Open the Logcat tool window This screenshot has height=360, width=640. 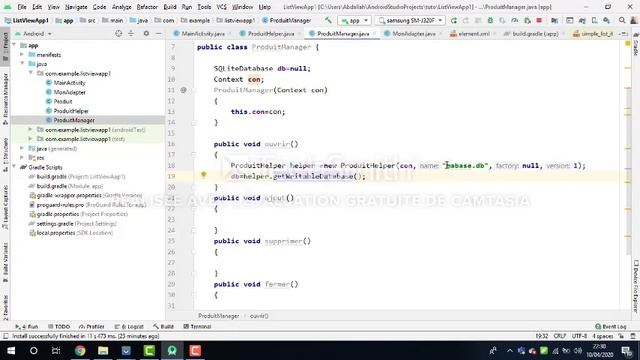[x=129, y=327]
